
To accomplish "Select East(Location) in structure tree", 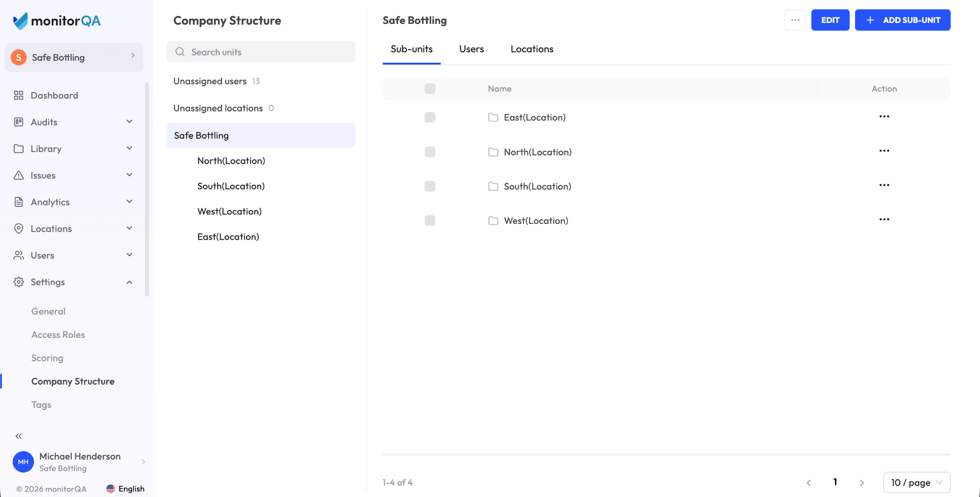I will pos(228,237).
